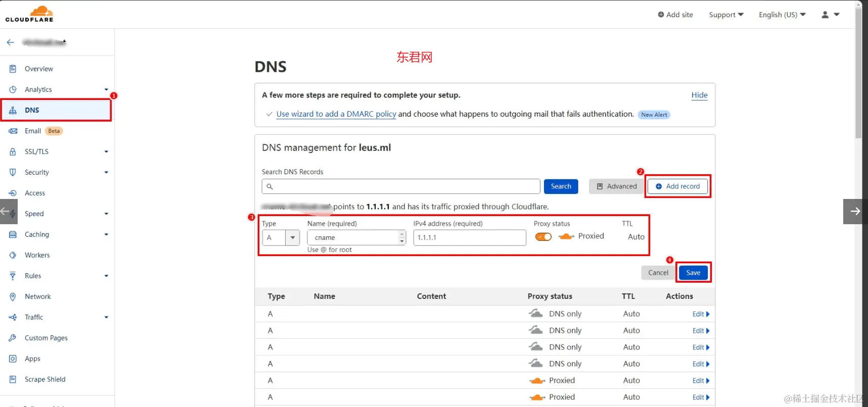Expand the Speed sidebar section
868x407 pixels.
click(x=106, y=214)
